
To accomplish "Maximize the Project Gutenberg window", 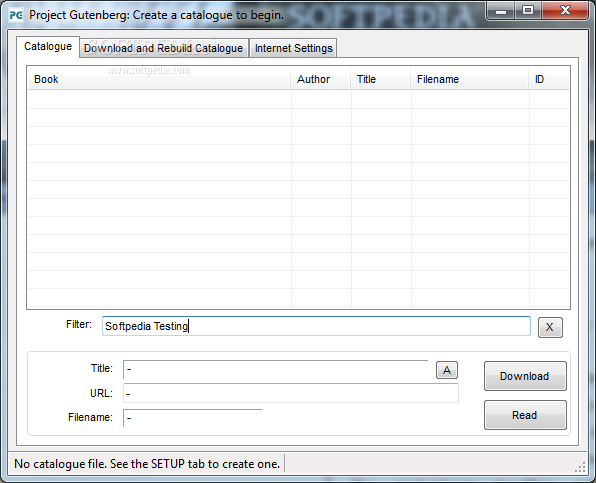I will 528,11.
